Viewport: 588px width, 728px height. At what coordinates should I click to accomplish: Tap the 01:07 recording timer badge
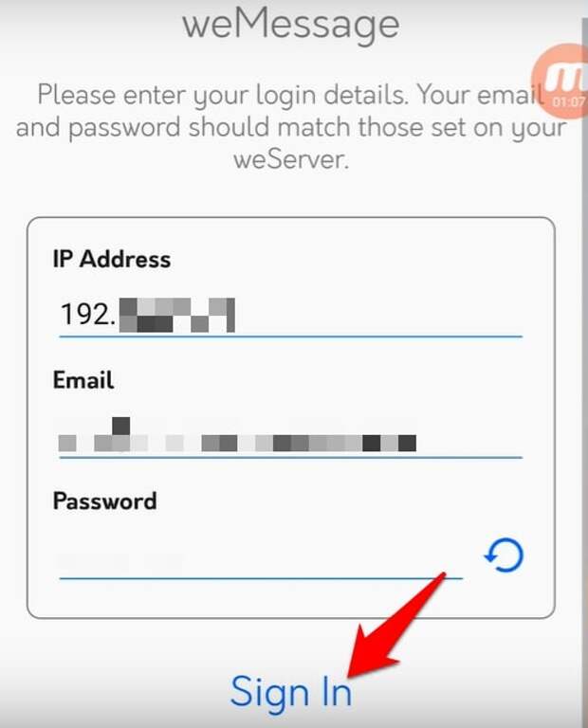click(568, 101)
